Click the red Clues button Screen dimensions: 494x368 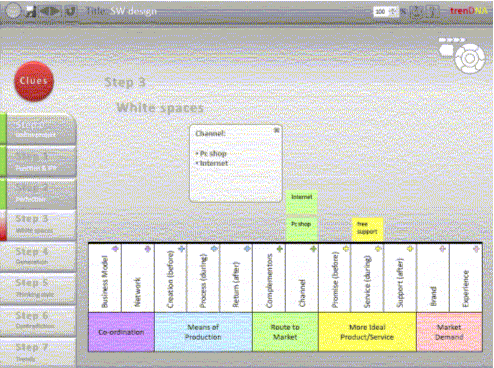click(x=34, y=81)
